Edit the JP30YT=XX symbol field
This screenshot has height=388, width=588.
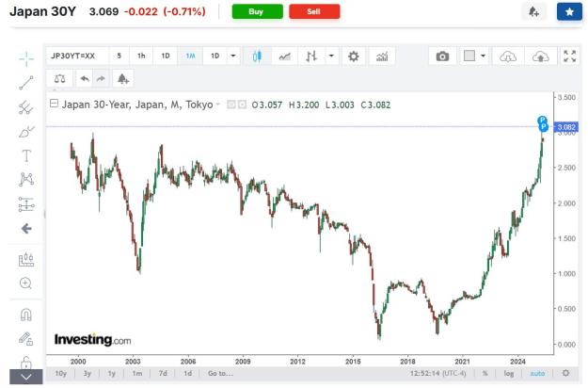tap(77, 56)
